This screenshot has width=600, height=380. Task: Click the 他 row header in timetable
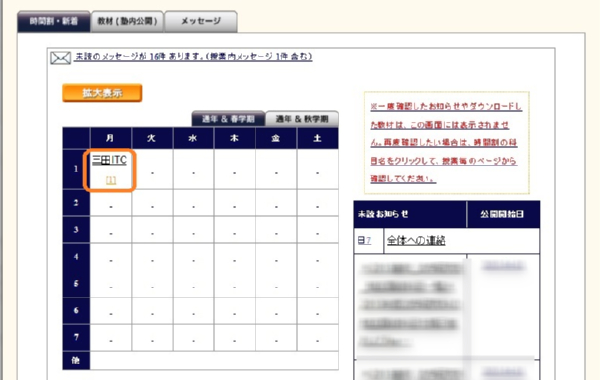76,360
